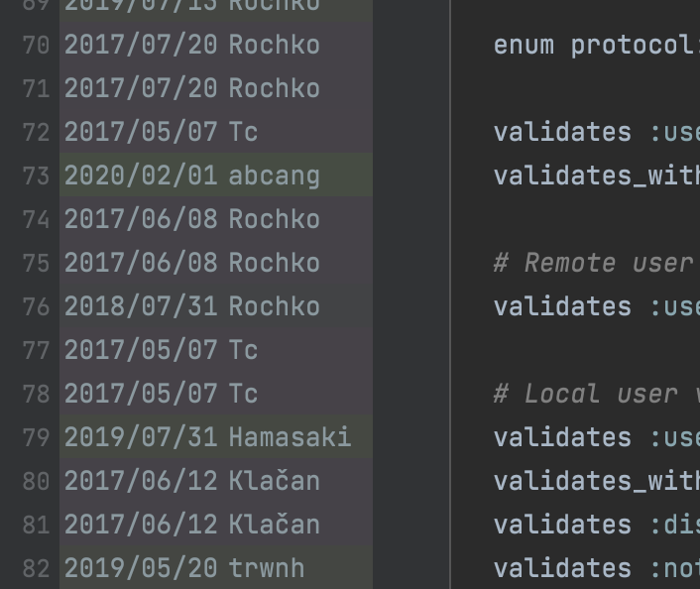Select the Tc annotation on line 78
Viewport: 700px width, 589px height.
click(216, 394)
